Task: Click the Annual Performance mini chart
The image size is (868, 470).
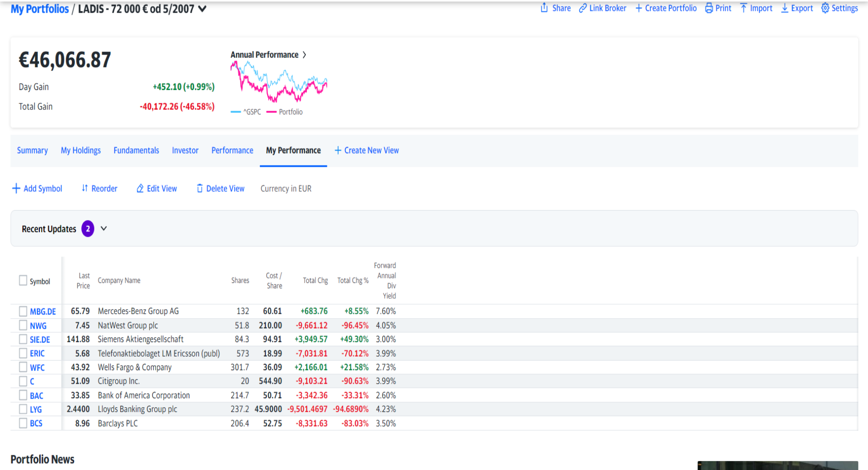Action: [x=279, y=82]
